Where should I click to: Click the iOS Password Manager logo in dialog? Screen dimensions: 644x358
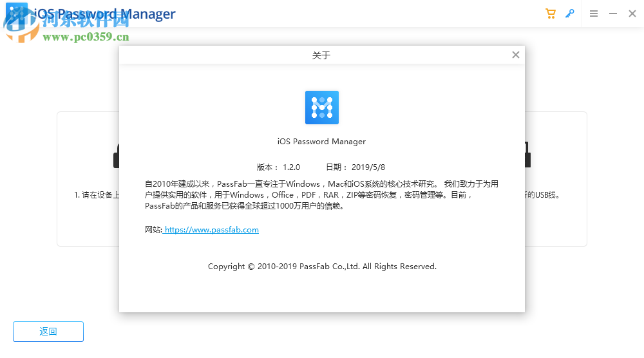[321, 108]
